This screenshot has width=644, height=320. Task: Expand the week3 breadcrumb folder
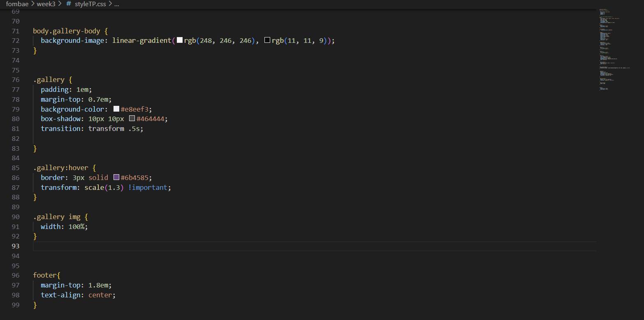pos(45,4)
